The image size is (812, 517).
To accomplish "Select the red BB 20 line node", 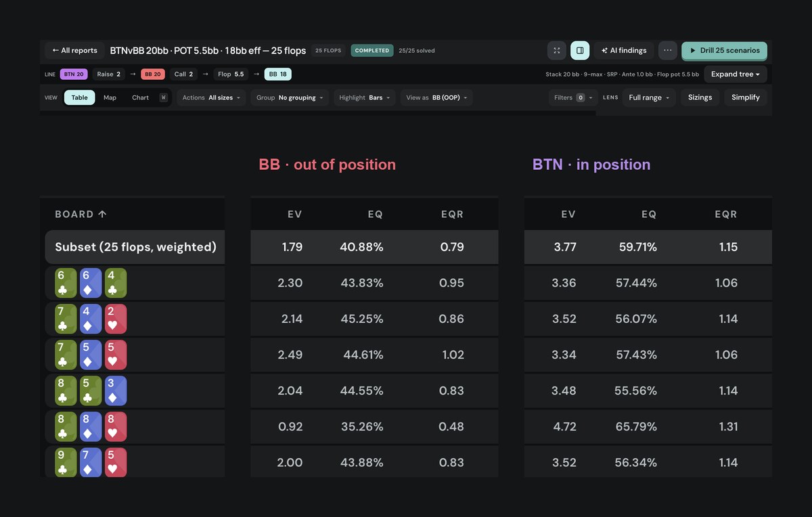I will click(x=152, y=74).
